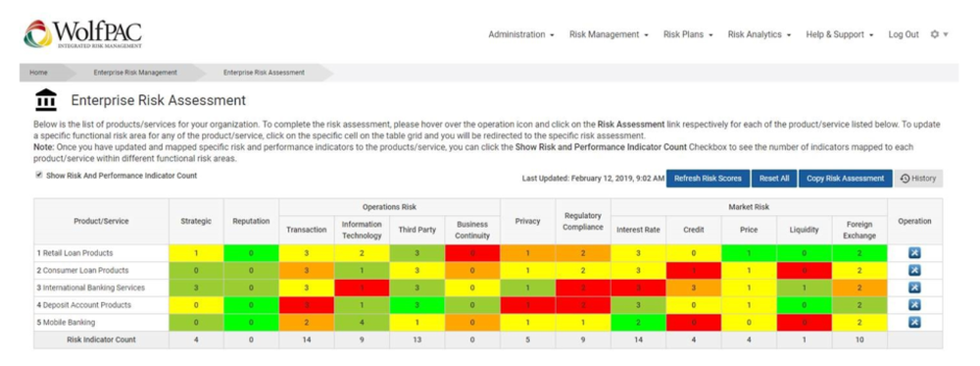
Task: Click the Enterprise Risk Assessment bank icon
Action: tap(46, 100)
